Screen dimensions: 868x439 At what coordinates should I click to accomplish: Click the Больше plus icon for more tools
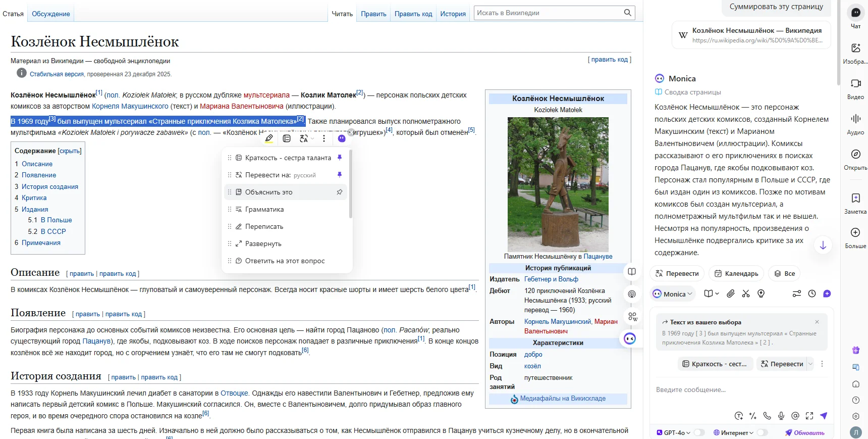855,232
